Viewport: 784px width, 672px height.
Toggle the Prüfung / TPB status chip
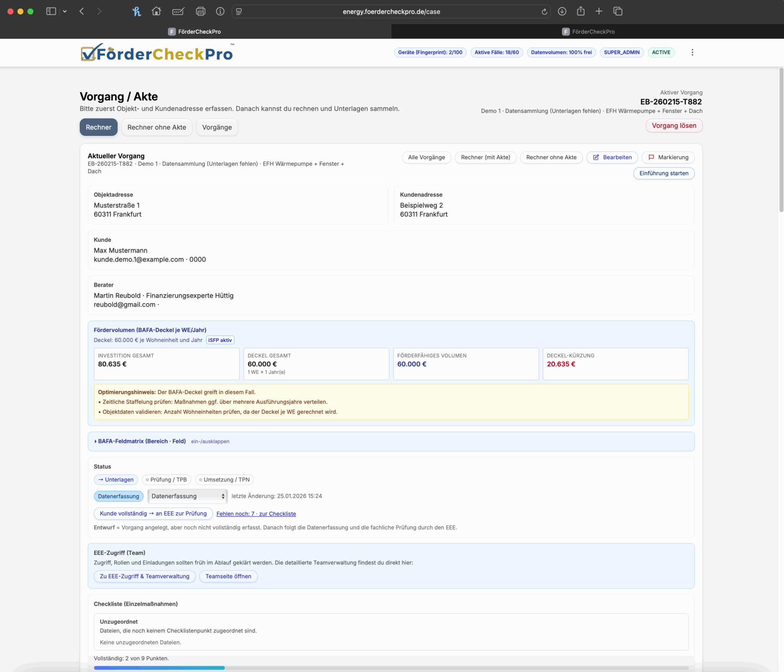tap(166, 479)
